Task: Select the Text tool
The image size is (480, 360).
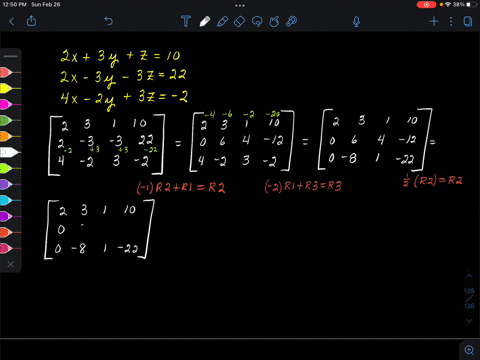Action: click(186, 21)
